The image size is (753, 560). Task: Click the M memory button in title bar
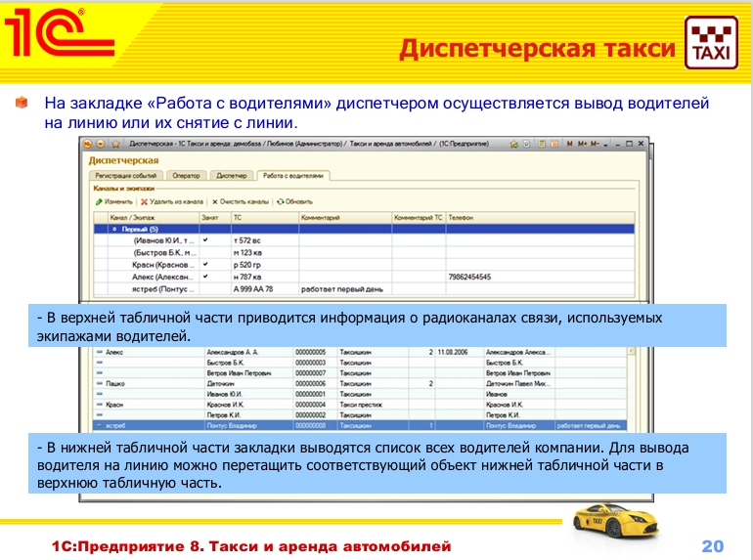(567, 144)
